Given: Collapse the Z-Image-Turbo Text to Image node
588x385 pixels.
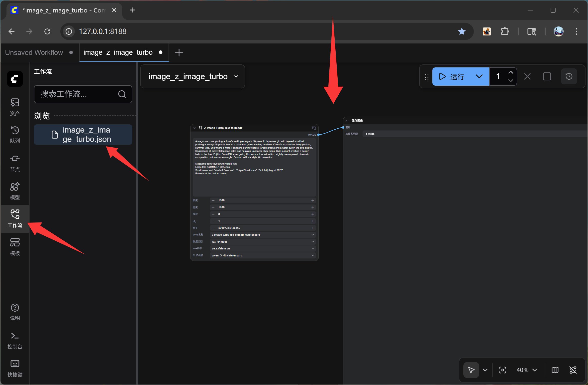Looking at the screenshot, I should [x=195, y=128].
